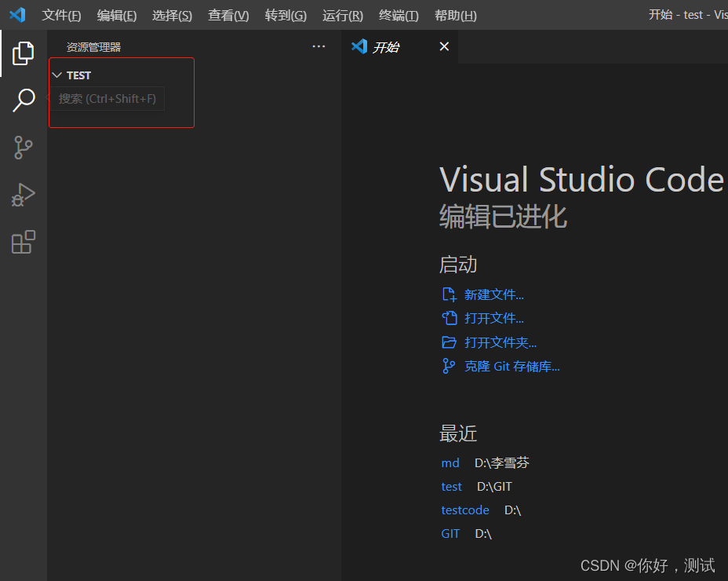
Task: Click the 启动 section heading
Action: (x=458, y=265)
